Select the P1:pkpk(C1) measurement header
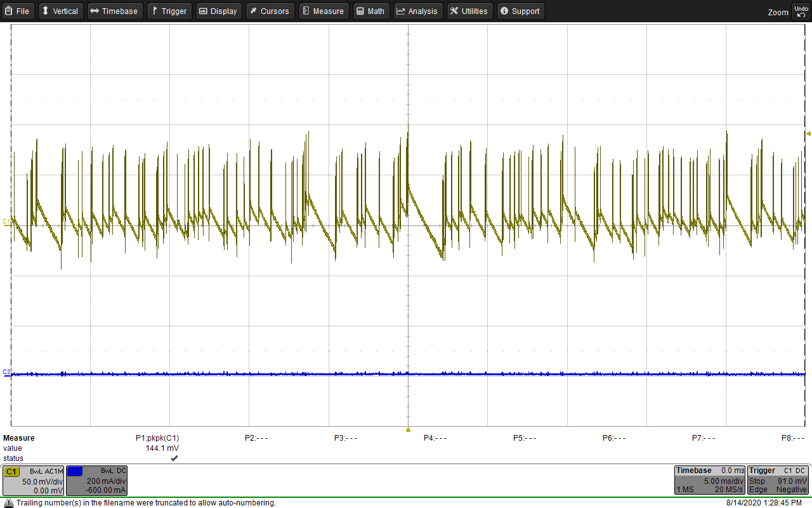This screenshot has width=812, height=508. pos(157,438)
